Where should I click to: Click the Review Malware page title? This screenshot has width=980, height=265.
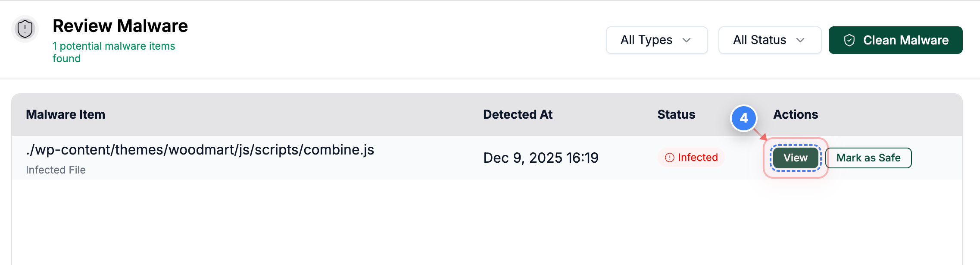120,25
